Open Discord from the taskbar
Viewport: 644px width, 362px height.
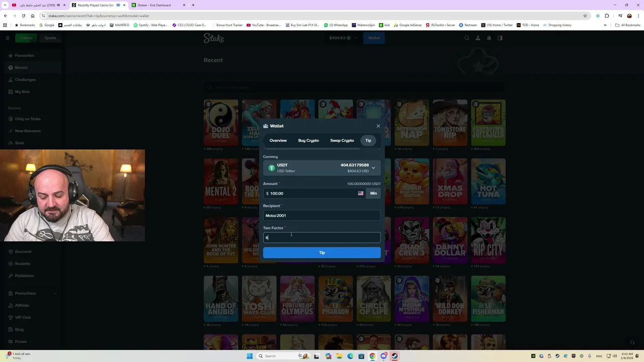pyautogui.click(x=383, y=356)
